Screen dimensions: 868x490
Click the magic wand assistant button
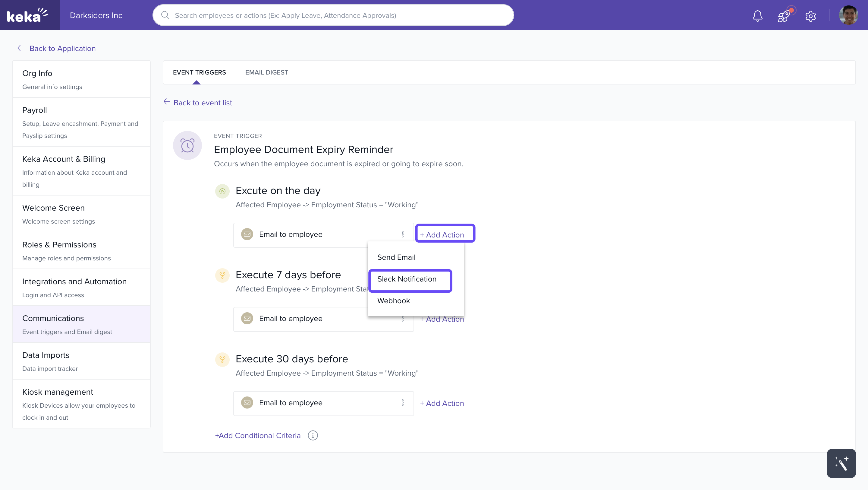841,463
